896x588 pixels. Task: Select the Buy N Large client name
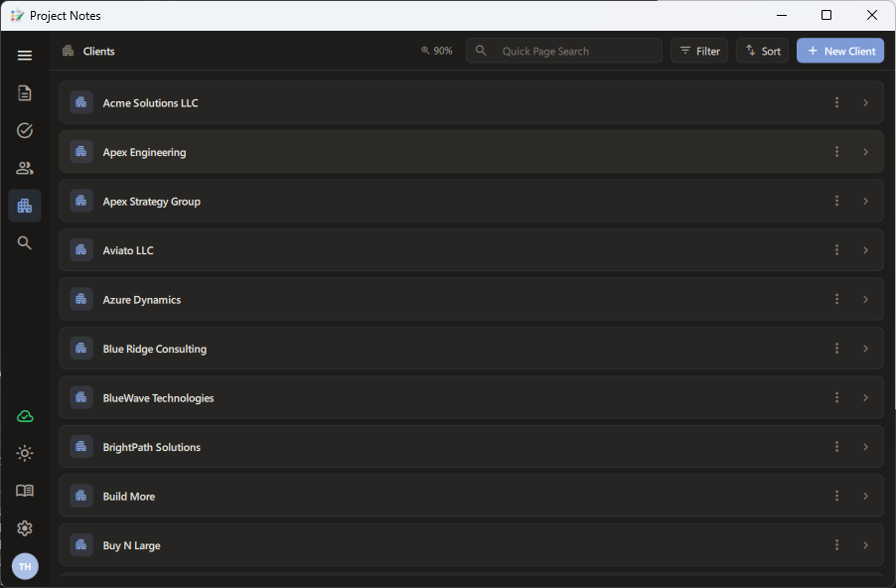131,545
